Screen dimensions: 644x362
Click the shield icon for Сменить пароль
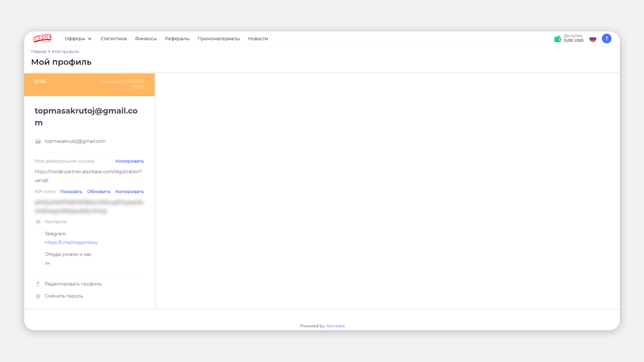(38, 296)
